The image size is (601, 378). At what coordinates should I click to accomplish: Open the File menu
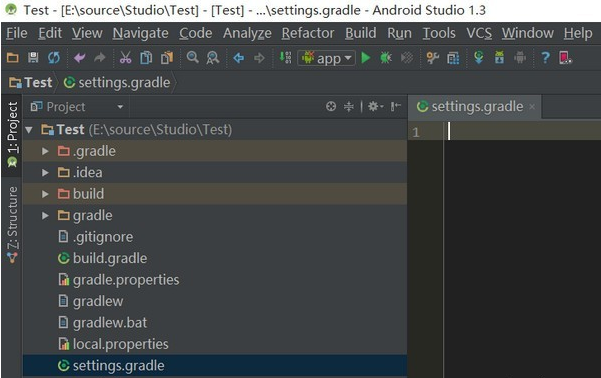(17, 33)
